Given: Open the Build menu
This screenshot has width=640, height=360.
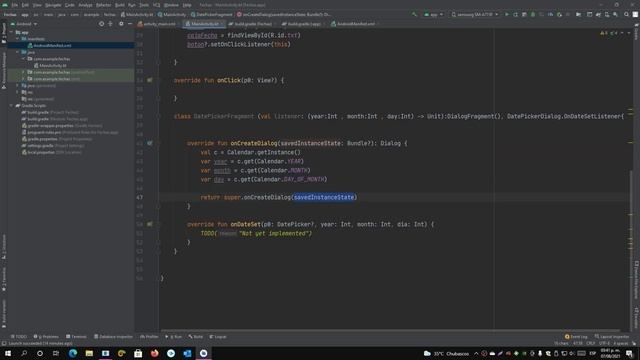Looking at the screenshot, I should pyautogui.click(x=120, y=5).
